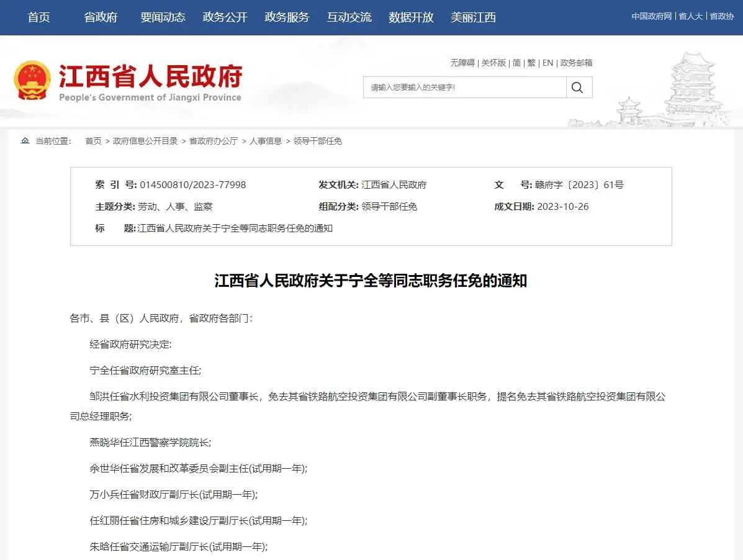
Task: Navigate to 互动交流 page
Action: (349, 17)
